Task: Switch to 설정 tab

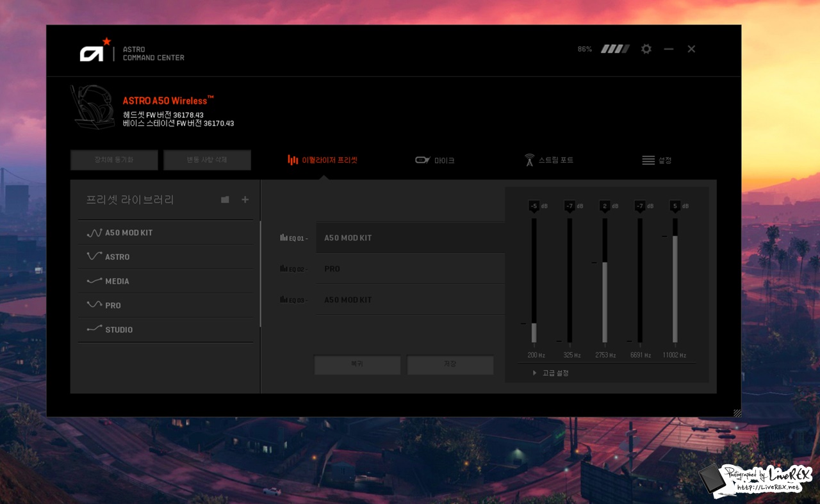Action: (x=657, y=160)
